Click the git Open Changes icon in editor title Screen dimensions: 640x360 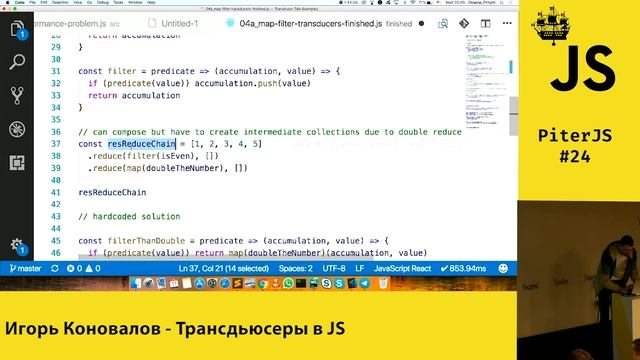click(x=464, y=24)
